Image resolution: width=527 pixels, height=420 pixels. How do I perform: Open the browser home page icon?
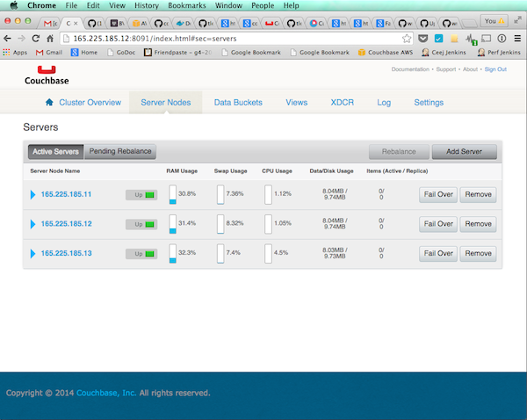tap(50, 39)
